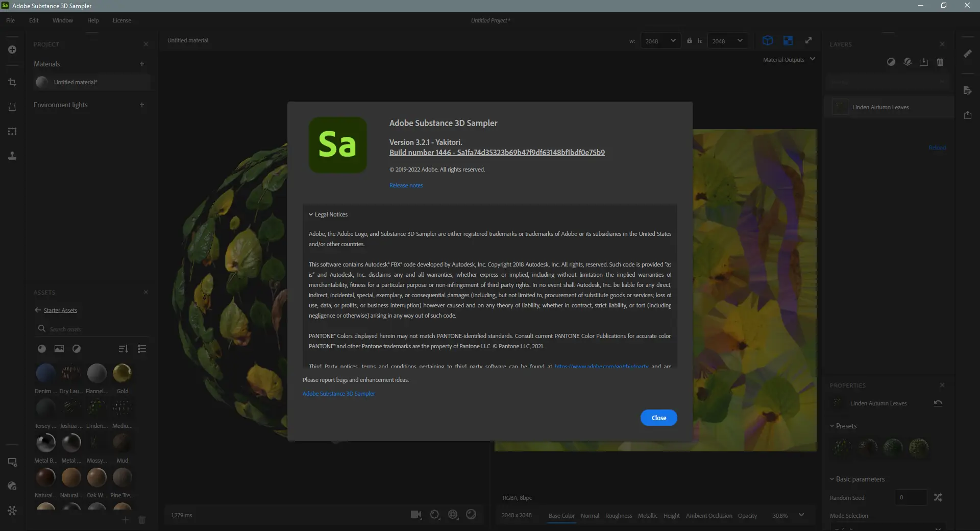Filter assets by filters half-circle icon
Screen dimensions: 980x531
tap(77, 349)
